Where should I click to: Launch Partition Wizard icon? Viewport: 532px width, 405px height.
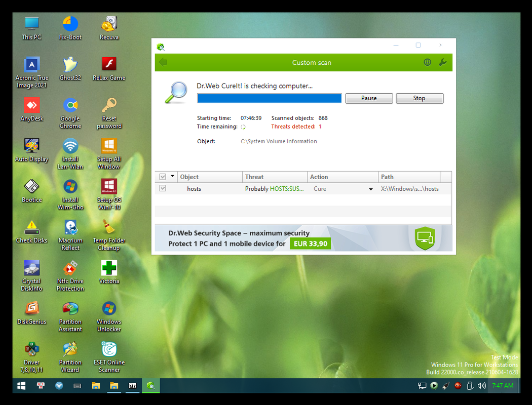pos(70,357)
